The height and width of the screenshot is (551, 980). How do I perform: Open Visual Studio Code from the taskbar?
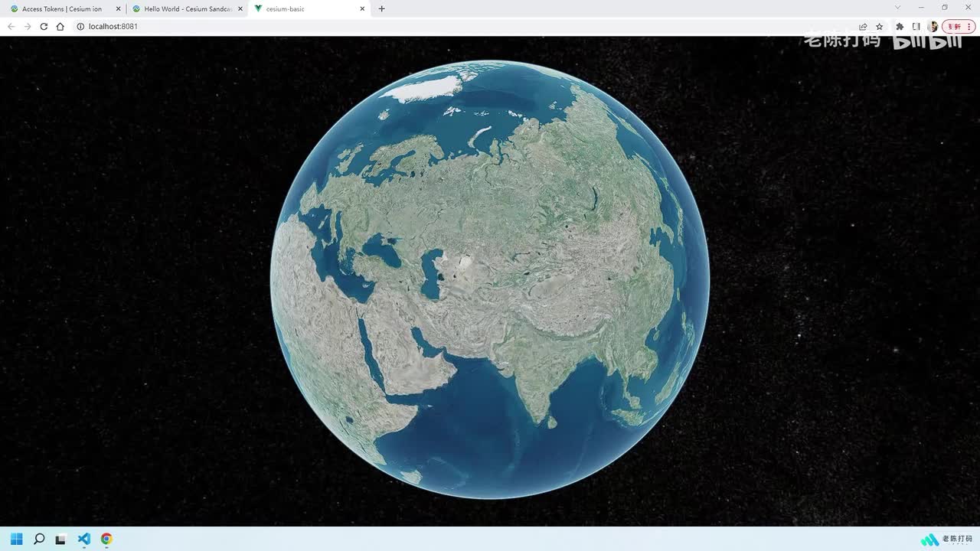[x=84, y=539]
